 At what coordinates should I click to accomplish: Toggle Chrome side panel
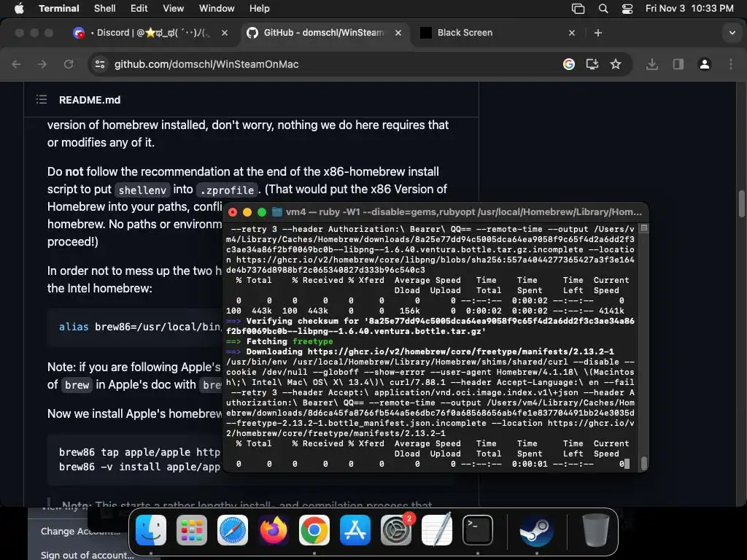coord(678,64)
